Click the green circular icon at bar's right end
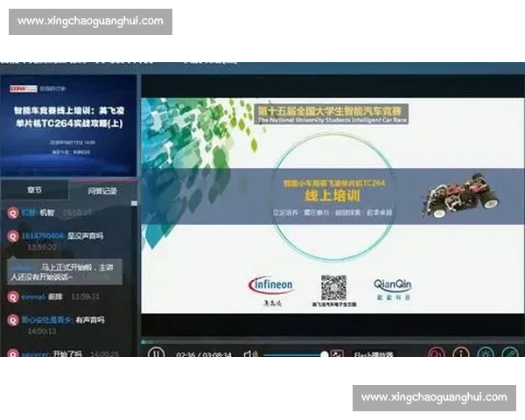This screenshot has height=420, width=525. (510, 354)
